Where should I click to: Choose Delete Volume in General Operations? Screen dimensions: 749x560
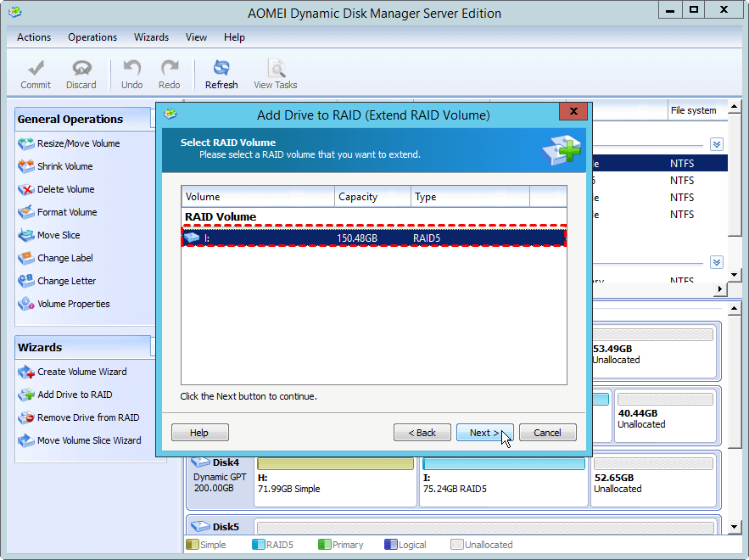pyautogui.click(x=65, y=189)
